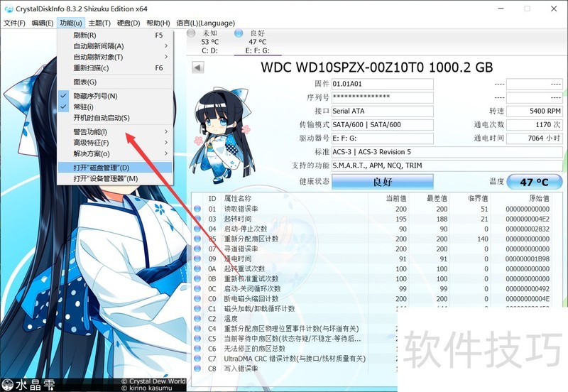
Task: Click status circle for attribute 07 寻道错误率
Action: click(197, 249)
